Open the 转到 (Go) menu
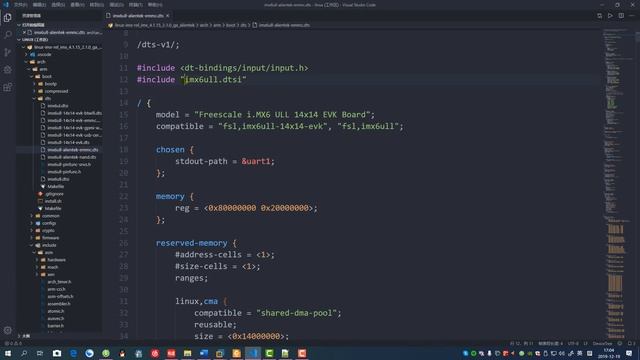 click(x=96, y=5)
